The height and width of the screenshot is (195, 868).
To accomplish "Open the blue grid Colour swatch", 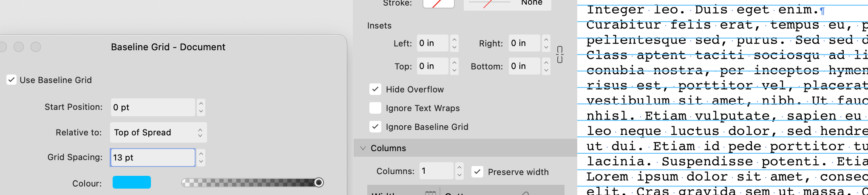I will (132, 182).
